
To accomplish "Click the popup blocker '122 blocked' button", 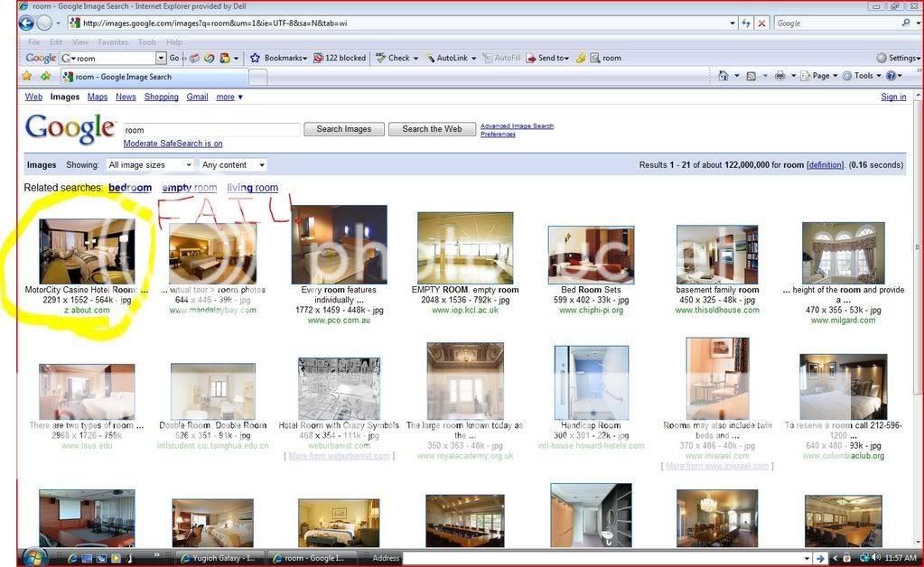I will click(x=340, y=58).
